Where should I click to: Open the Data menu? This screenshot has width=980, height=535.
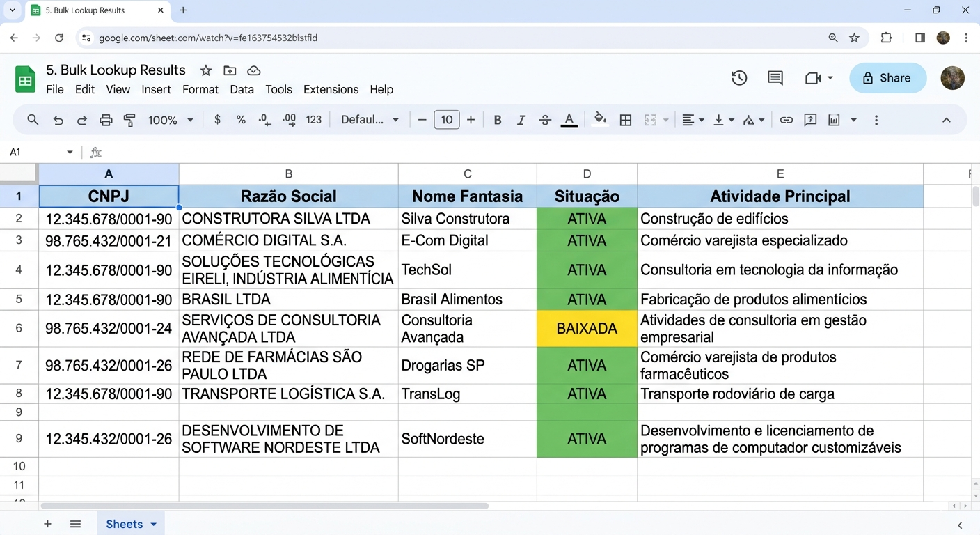point(242,89)
